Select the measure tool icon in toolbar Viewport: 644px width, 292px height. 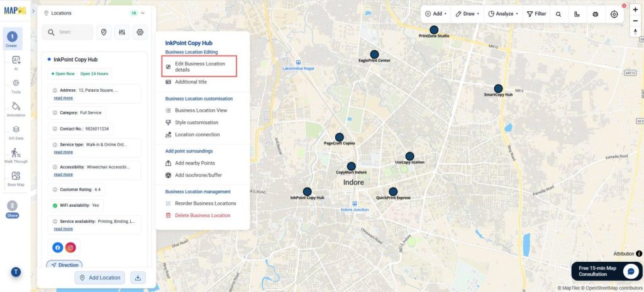click(577, 14)
